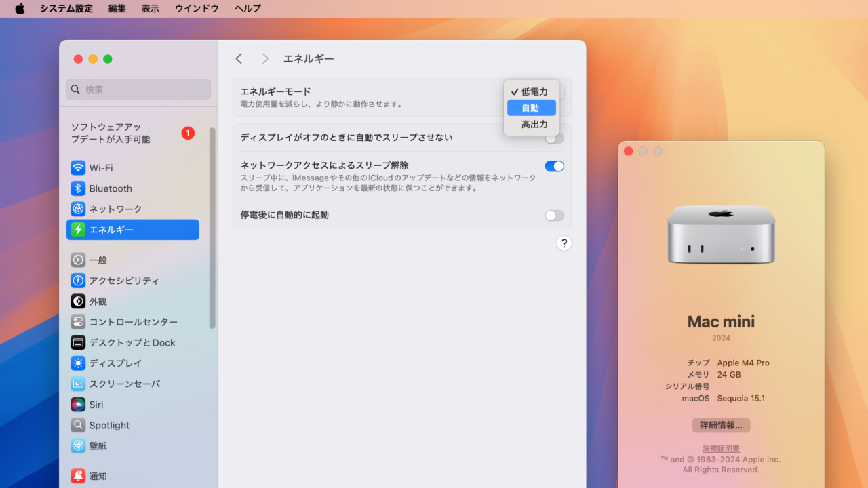Go forward with the right chevron
Screen dimensions: 868x488
click(265, 59)
